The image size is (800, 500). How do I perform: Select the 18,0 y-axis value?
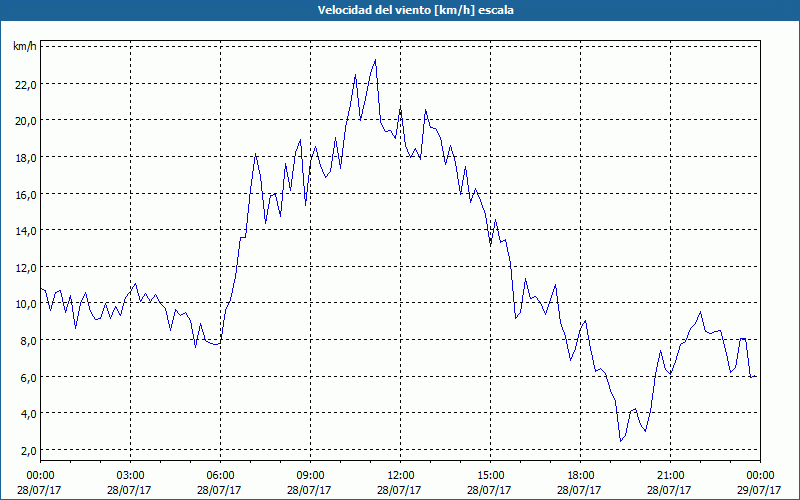point(26,158)
